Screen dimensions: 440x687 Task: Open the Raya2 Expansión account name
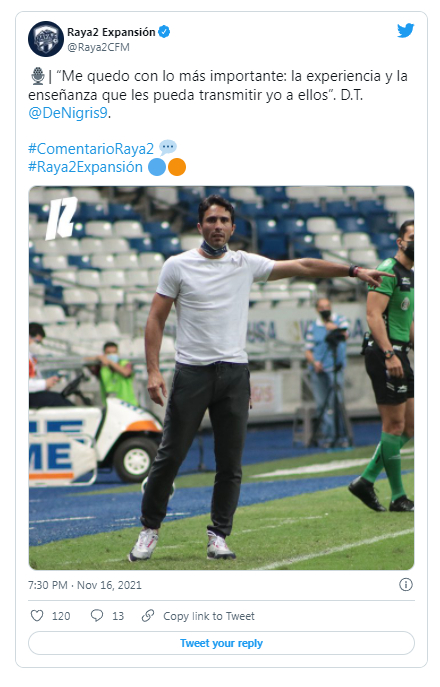pyautogui.click(x=111, y=32)
